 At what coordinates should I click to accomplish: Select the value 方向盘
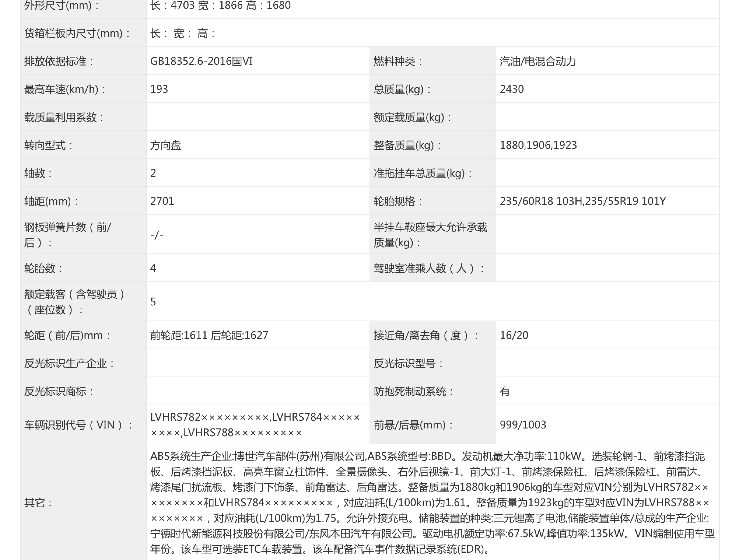(x=166, y=145)
